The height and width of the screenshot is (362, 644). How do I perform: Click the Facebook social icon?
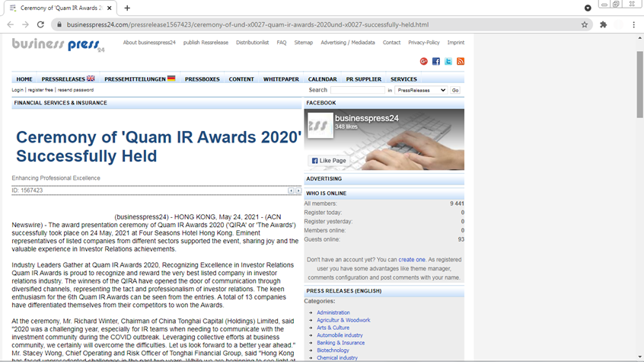[x=436, y=61]
